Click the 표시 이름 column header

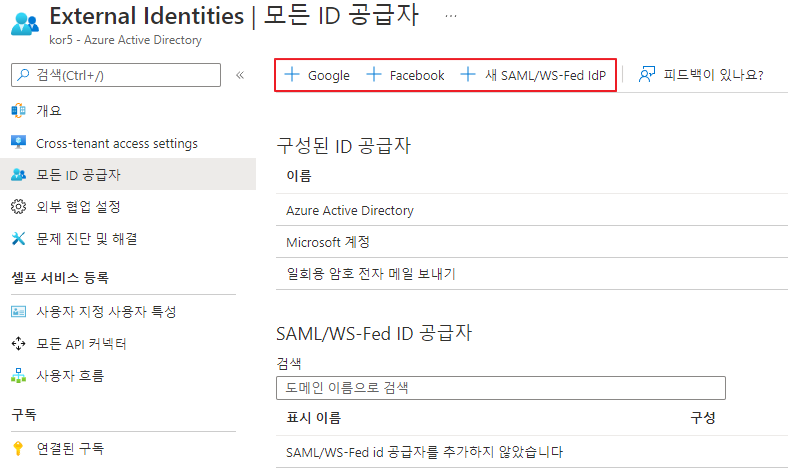(x=314, y=417)
